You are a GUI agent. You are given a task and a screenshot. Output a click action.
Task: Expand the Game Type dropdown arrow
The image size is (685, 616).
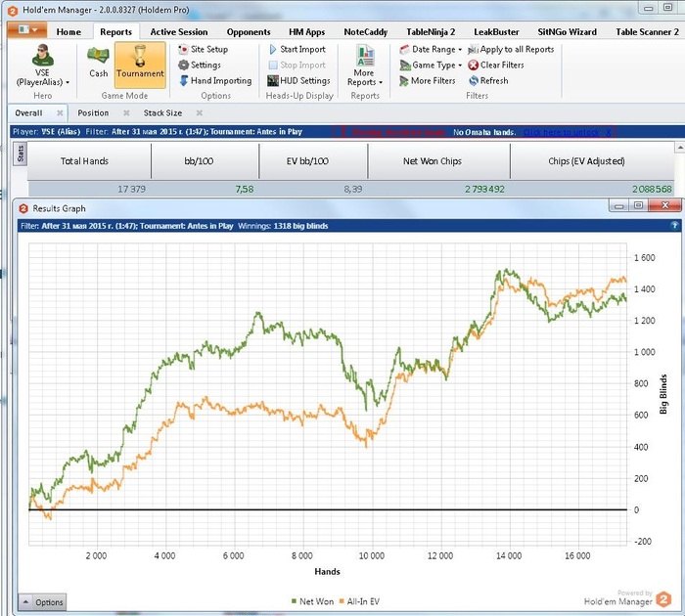click(460, 66)
